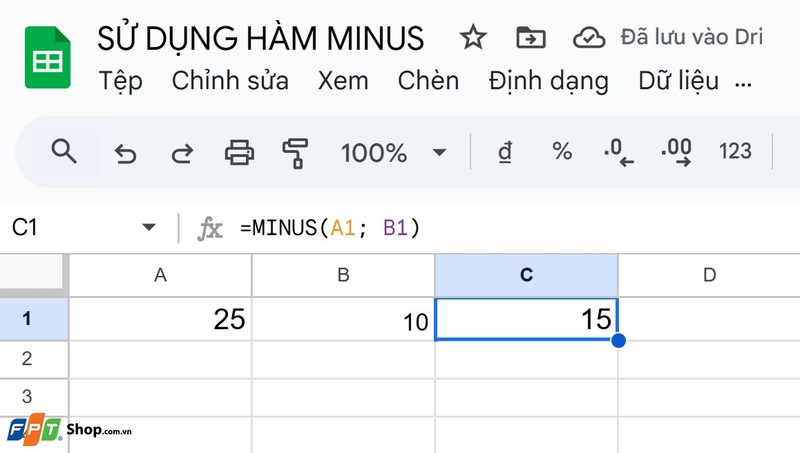This screenshot has width=800, height=453.
Task: Click the blue fill handle on C1
Action: [618, 340]
